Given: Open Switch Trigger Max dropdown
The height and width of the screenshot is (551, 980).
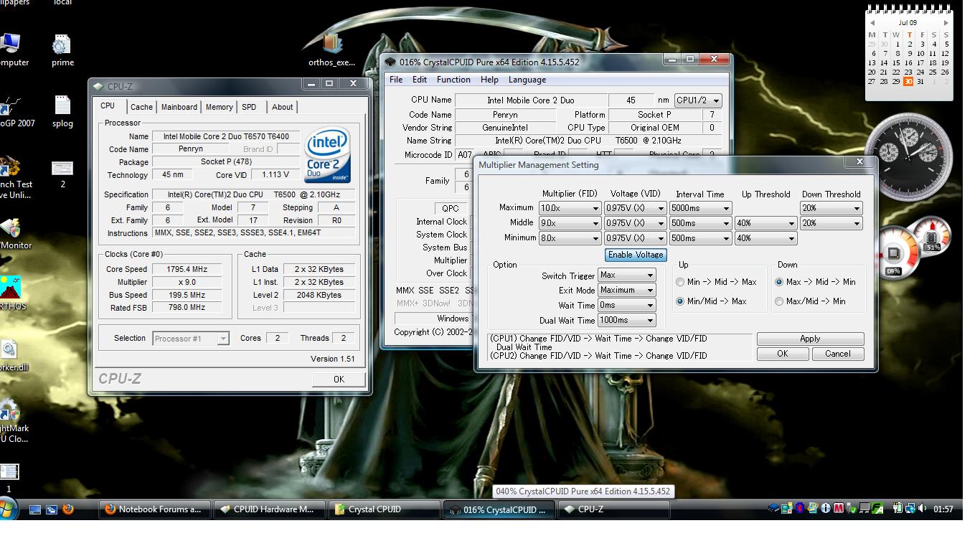Looking at the screenshot, I should (x=628, y=275).
